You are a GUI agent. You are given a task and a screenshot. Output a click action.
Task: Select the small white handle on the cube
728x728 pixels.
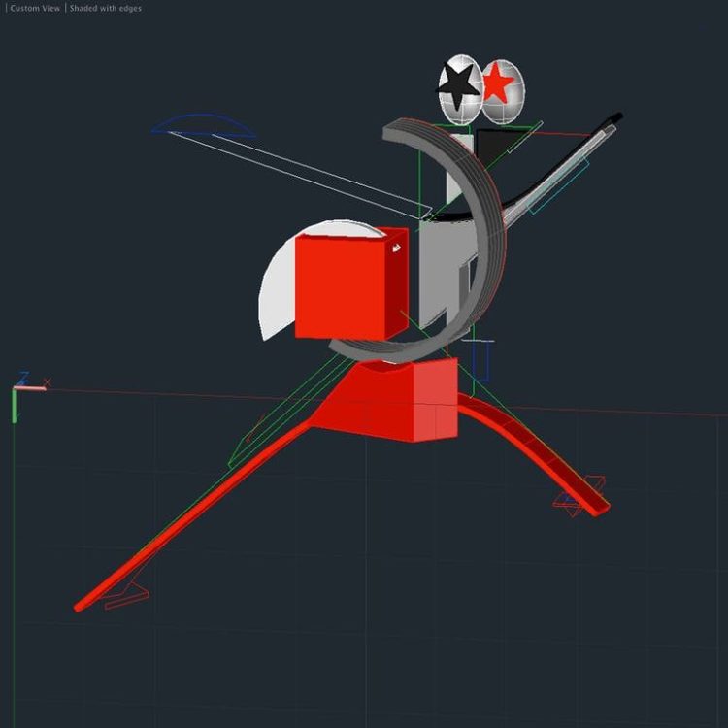pyautogui.click(x=396, y=249)
